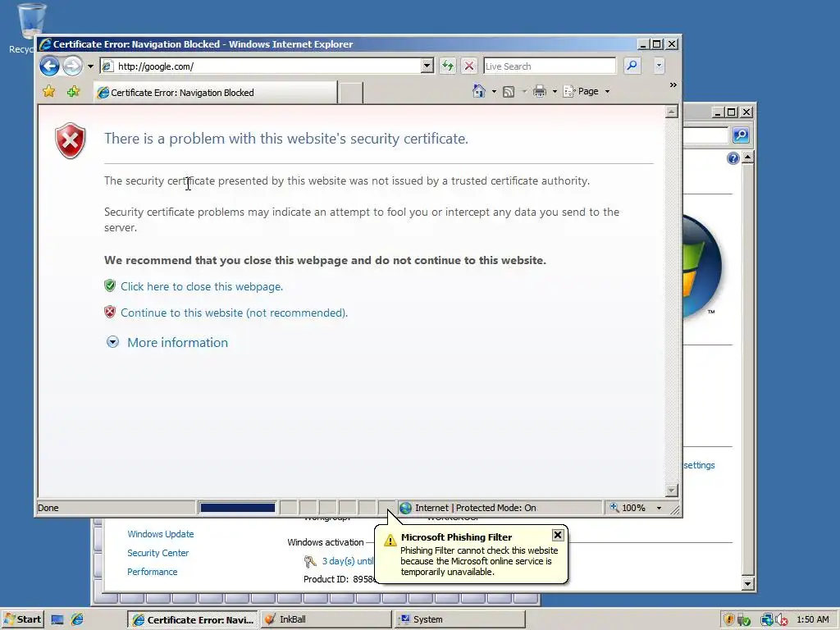840x630 pixels.
Task: Click the Print icon in command bar
Action: click(x=540, y=92)
